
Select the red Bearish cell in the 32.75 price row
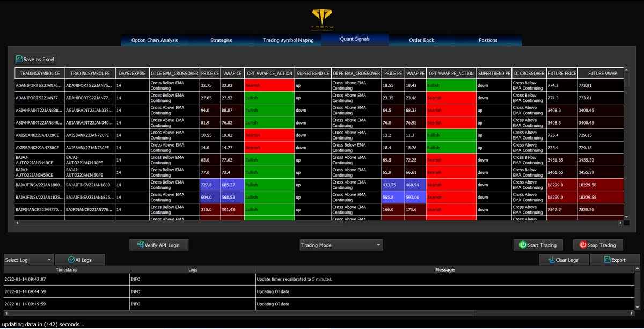(269, 85)
